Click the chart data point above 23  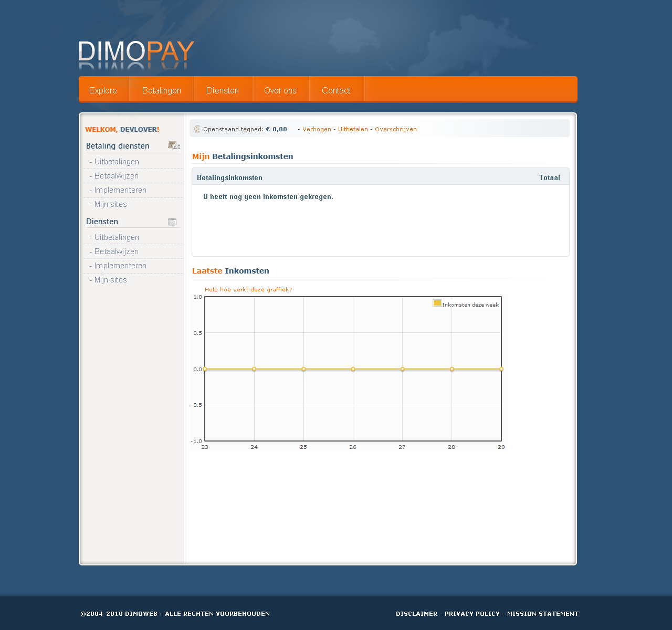(205, 369)
